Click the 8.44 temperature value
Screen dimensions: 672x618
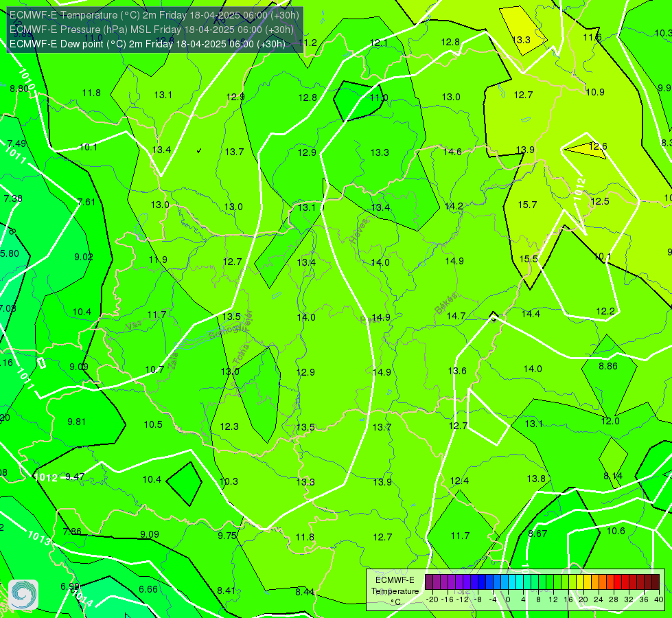coord(305,592)
